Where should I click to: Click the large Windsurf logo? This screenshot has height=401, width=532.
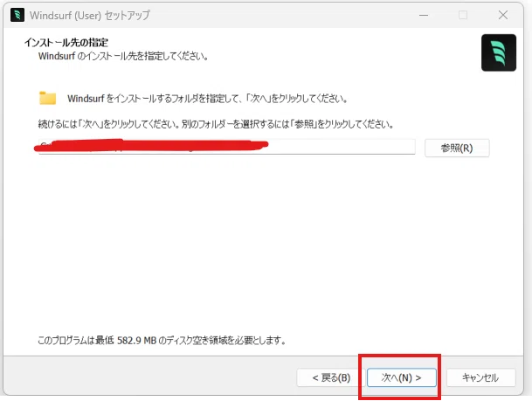pos(499,52)
